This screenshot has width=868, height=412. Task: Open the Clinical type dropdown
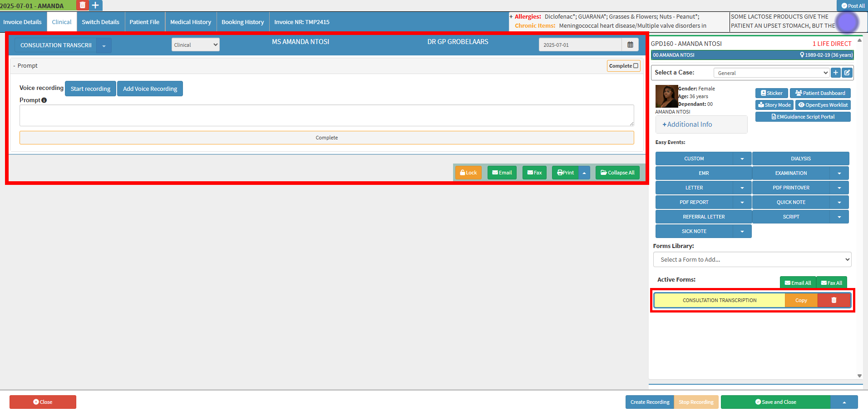point(196,45)
